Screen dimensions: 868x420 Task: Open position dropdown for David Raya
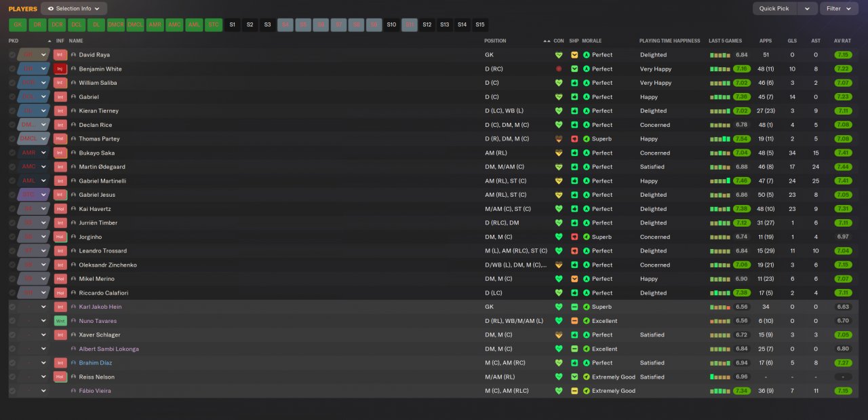point(43,55)
